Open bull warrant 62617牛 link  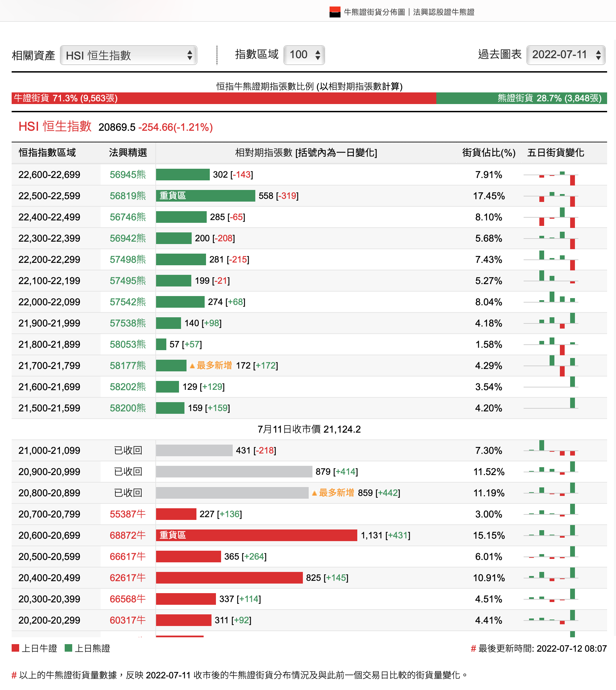(128, 578)
